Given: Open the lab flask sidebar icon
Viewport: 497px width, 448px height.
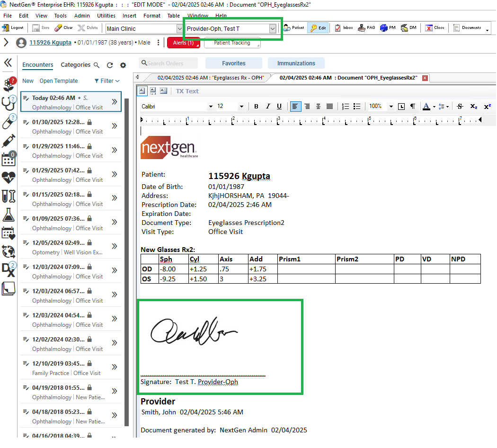Looking at the screenshot, I should [x=9, y=215].
